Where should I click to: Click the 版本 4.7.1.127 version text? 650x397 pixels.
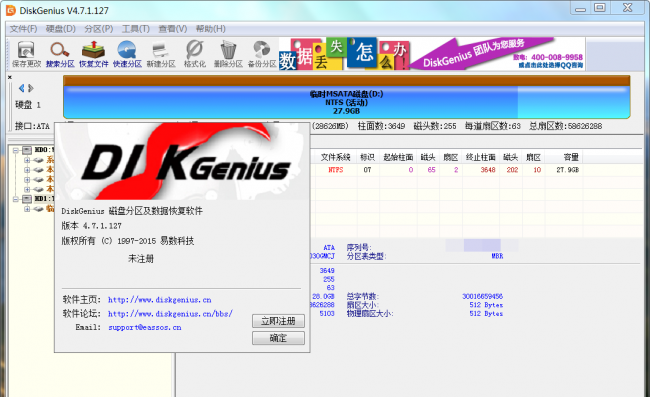pyautogui.click(x=92, y=226)
